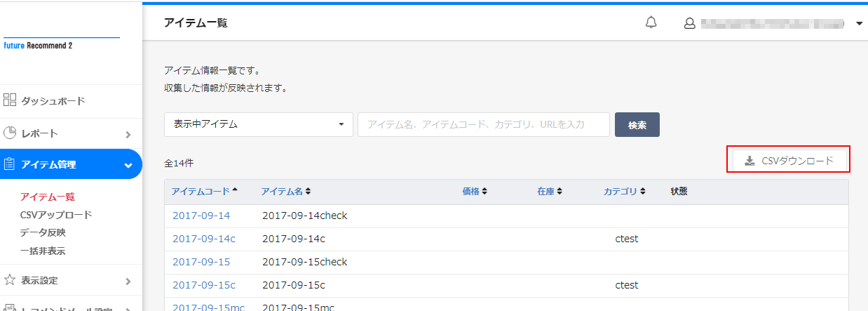Open item code 2017-09-15mc link
This screenshot has height=311, width=868.
[208, 307]
